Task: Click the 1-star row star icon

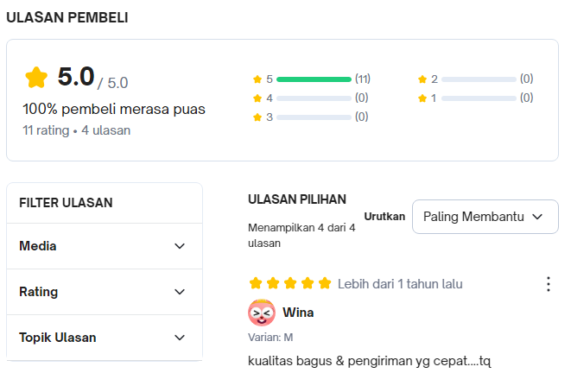Action: (x=422, y=98)
